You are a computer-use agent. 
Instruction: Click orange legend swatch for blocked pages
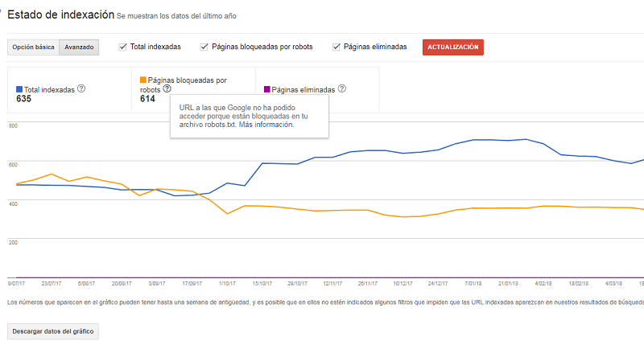[143, 80]
